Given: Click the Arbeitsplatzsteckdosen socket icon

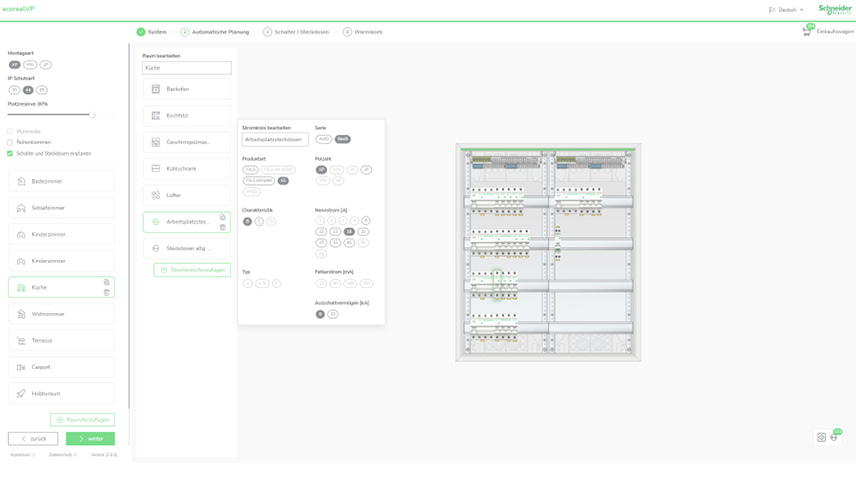Looking at the screenshot, I should (x=156, y=222).
